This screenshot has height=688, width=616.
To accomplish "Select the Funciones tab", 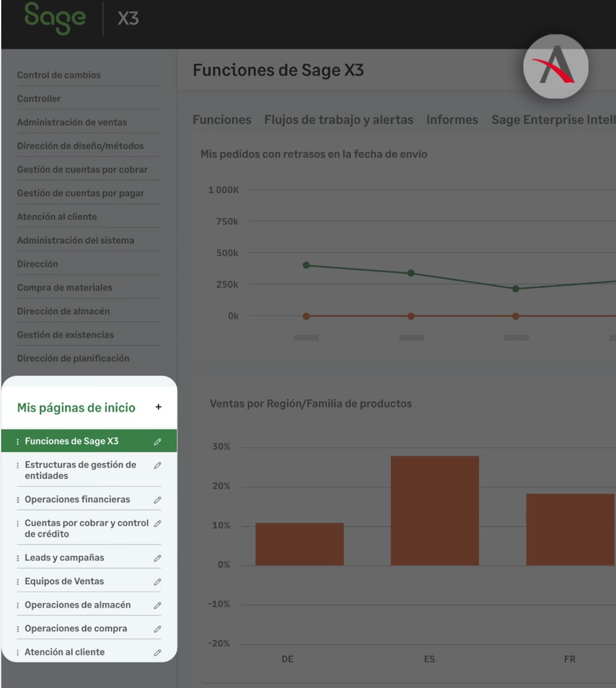I will [x=222, y=120].
